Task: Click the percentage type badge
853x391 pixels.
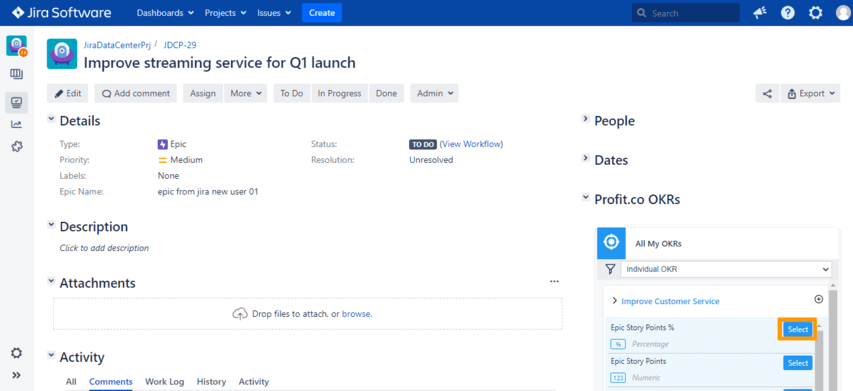Action: click(x=619, y=344)
